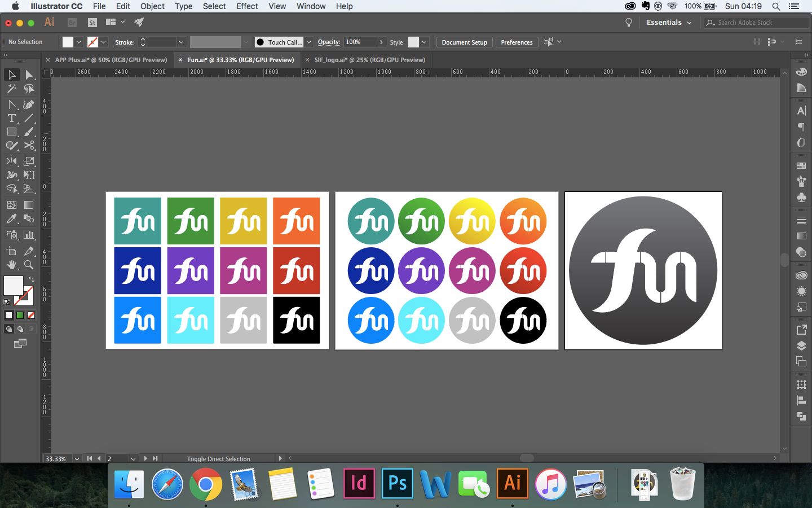Set paint mode to Gradient

[20, 316]
